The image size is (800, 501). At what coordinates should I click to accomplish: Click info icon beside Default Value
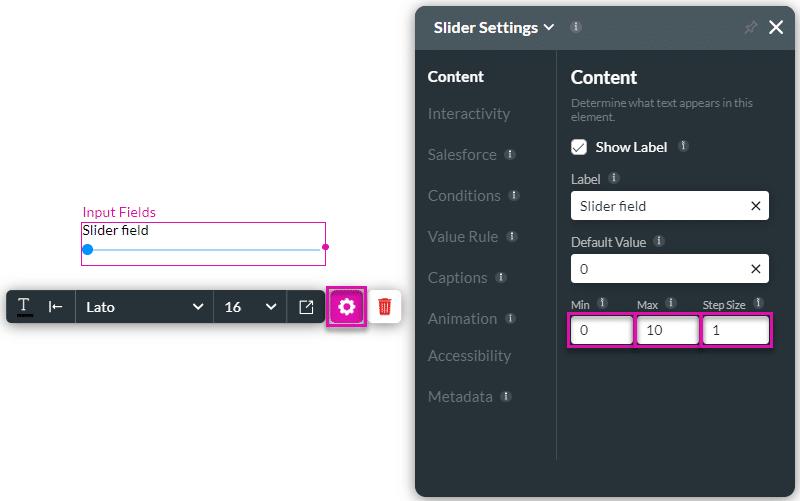point(660,241)
